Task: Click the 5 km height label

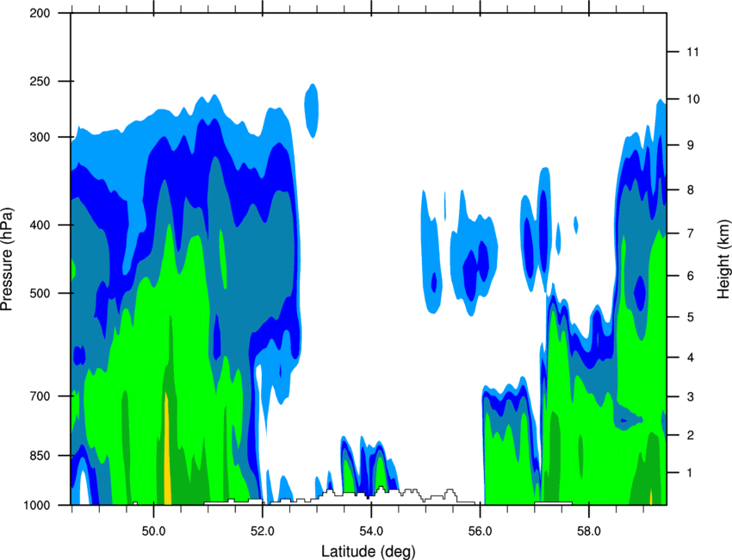Action: [690, 317]
